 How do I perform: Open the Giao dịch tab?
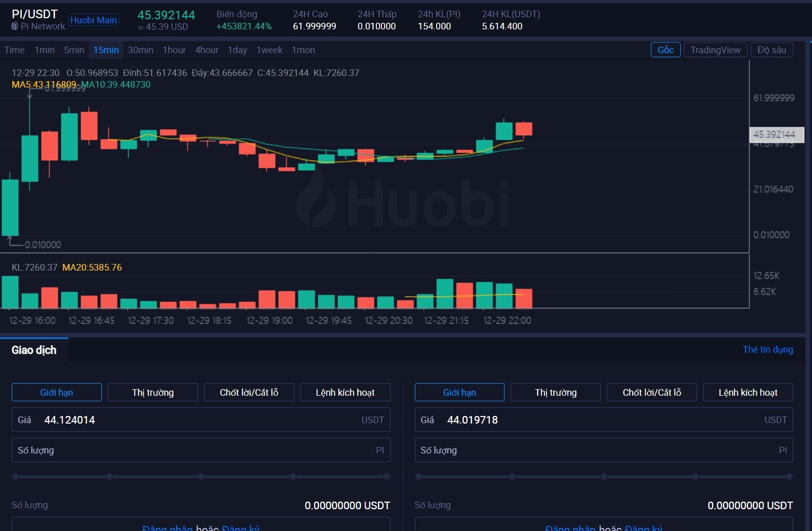pyautogui.click(x=34, y=350)
